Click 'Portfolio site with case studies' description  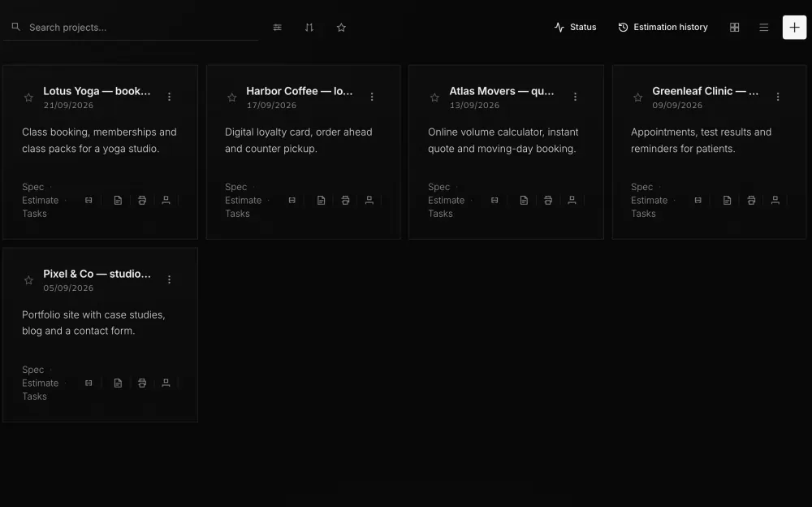tap(93, 323)
